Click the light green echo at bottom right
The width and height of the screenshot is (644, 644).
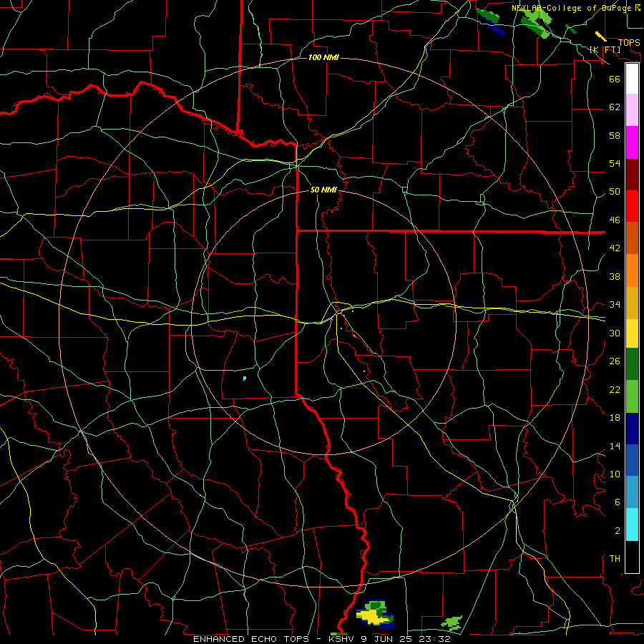pyautogui.click(x=452, y=623)
